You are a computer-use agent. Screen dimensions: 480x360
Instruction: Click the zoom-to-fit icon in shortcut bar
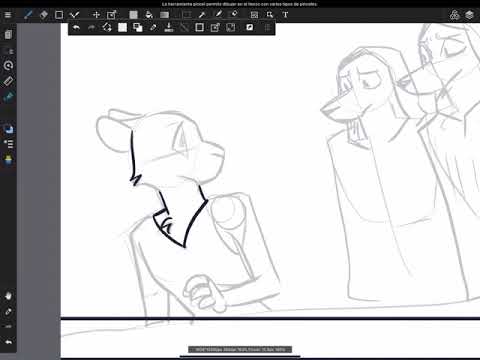coord(231,27)
